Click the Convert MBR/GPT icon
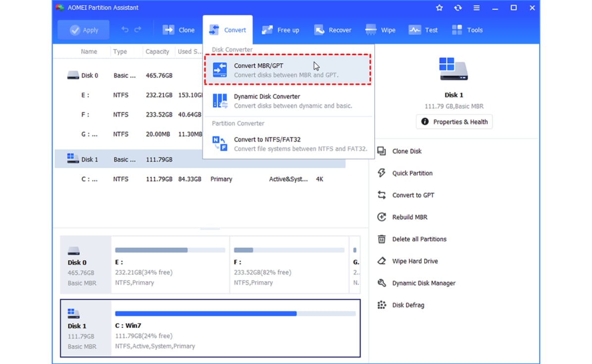The height and width of the screenshot is (364, 592). point(220,70)
